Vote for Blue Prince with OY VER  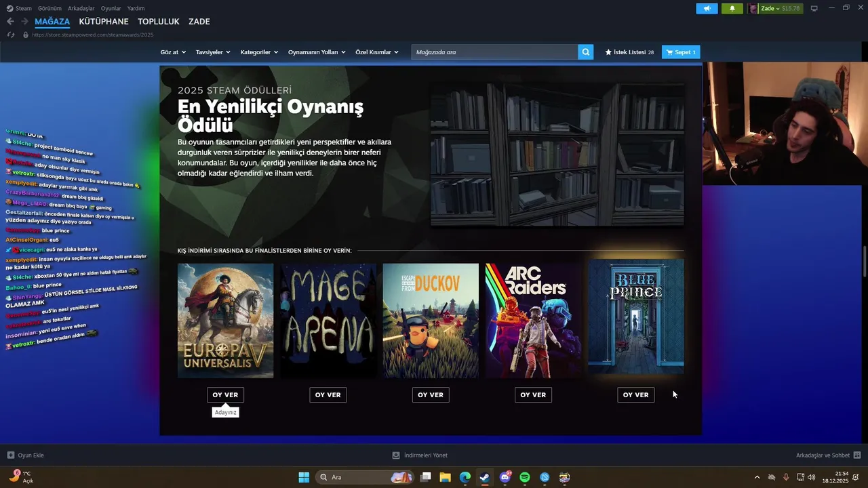point(636,395)
